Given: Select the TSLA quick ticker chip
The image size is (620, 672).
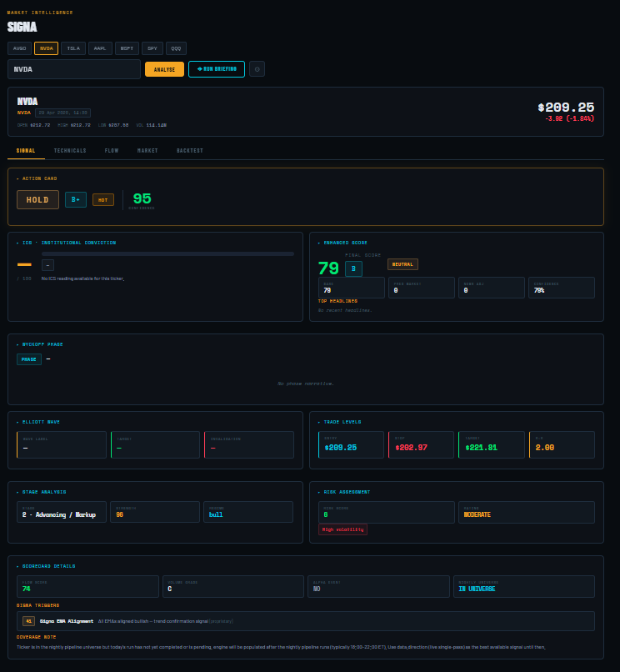Looking at the screenshot, I should pos(73,48).
